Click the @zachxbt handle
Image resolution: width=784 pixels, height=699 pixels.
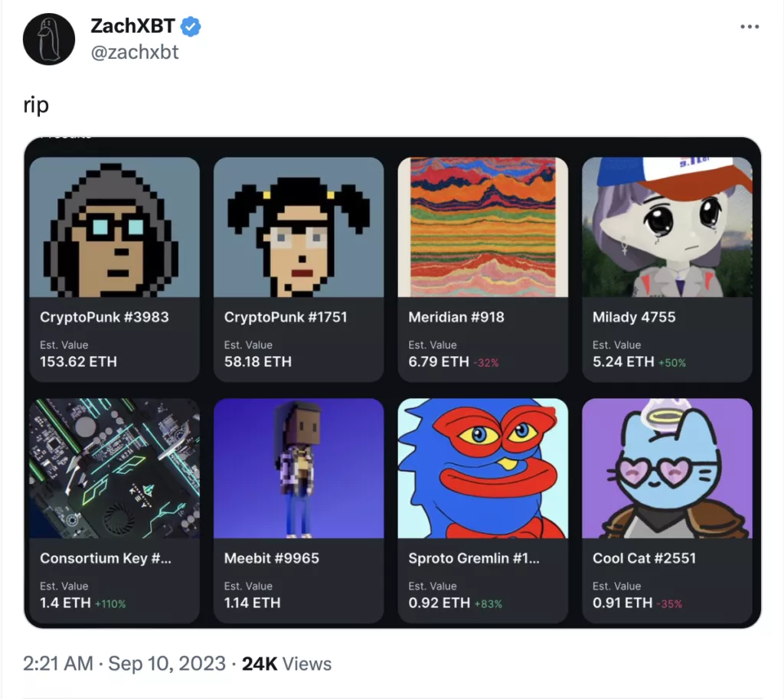pos(134,53)
